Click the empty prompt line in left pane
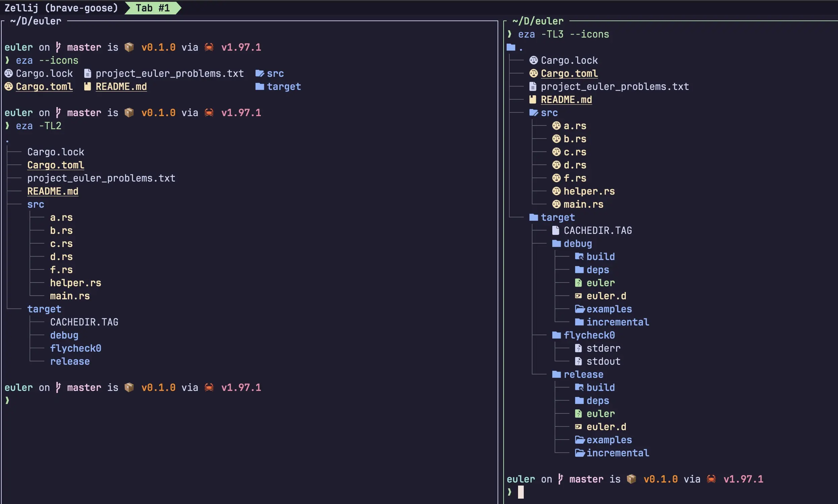Screen dimensions: 838x504 pyautogui.click(x=7, y=400)
